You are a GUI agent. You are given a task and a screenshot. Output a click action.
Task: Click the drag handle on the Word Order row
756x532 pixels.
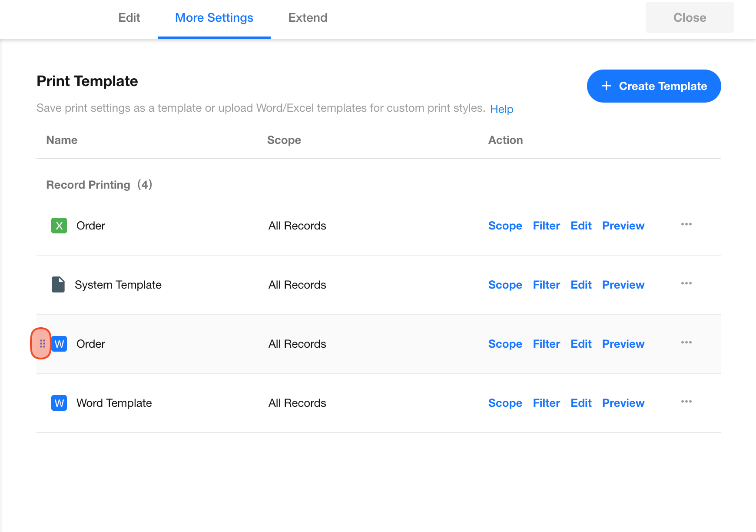tap(42, 344)
